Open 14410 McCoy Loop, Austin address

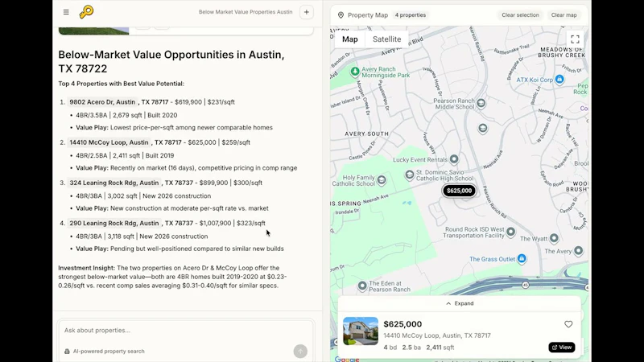coord(109,142)
